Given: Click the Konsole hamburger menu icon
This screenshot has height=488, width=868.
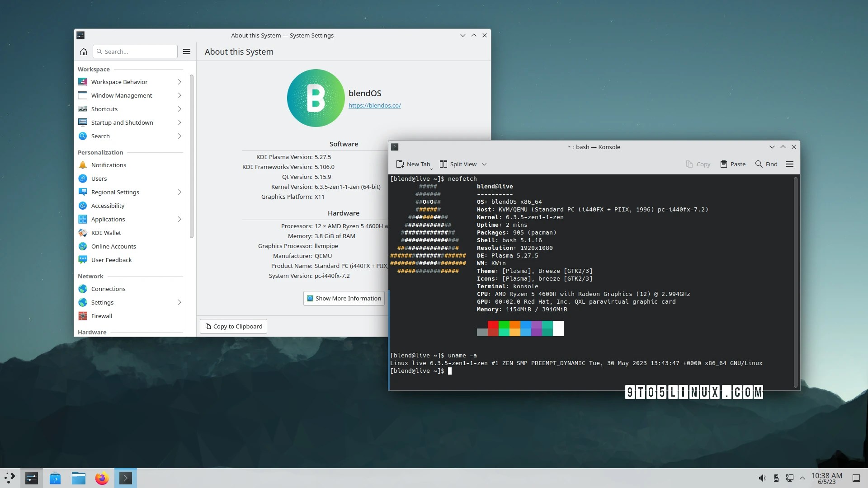Looking at the screenshot, I should (x=791, y=164).
